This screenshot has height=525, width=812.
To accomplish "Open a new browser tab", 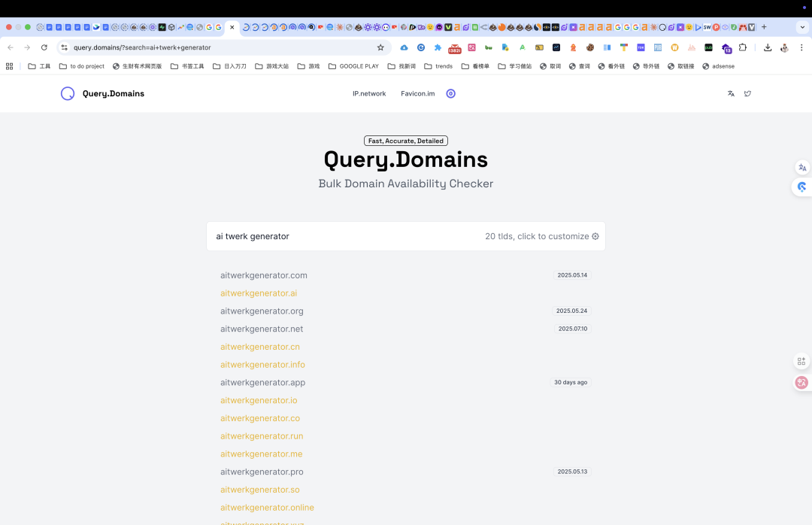I will 764,27.
